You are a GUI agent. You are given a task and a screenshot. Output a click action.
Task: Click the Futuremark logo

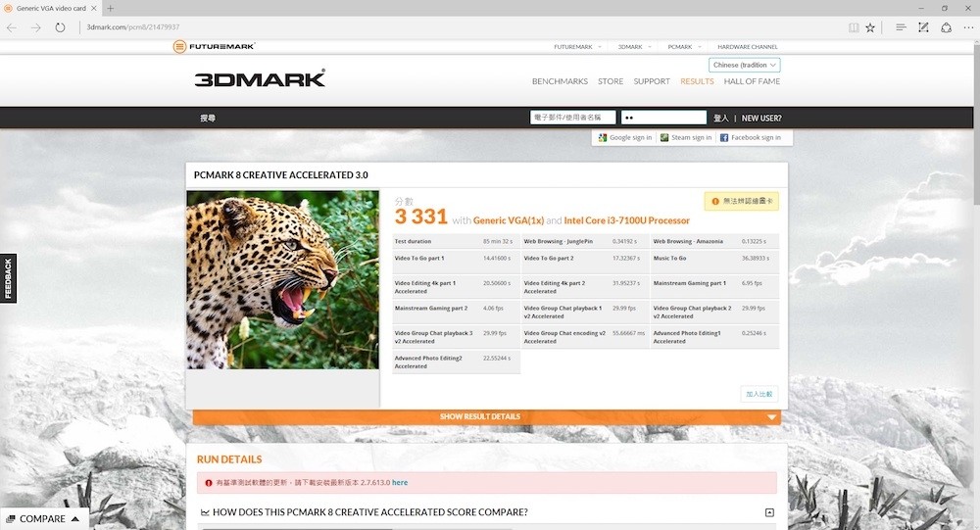pos(215,46)
